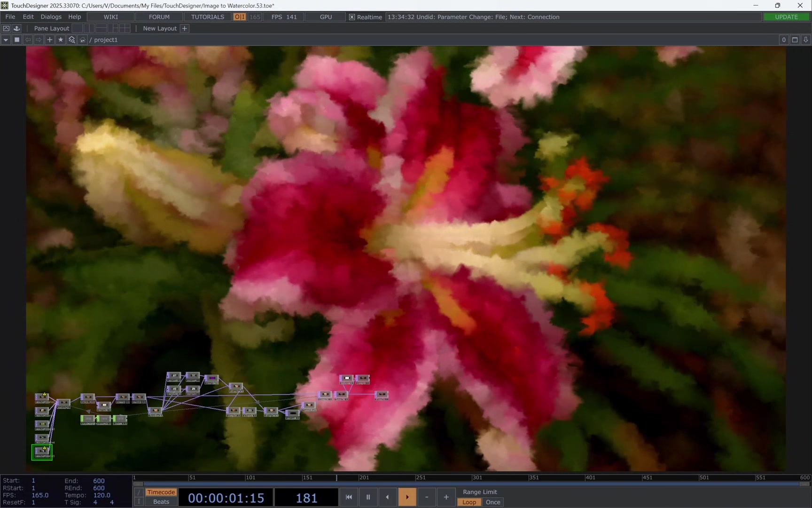
Task: Click the WIKI button
Action: tap(111, 17)
